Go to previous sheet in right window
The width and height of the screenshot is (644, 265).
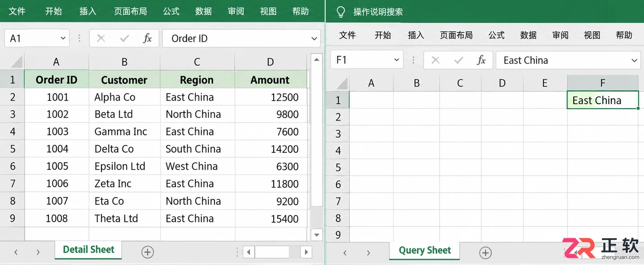coord(345,253)
